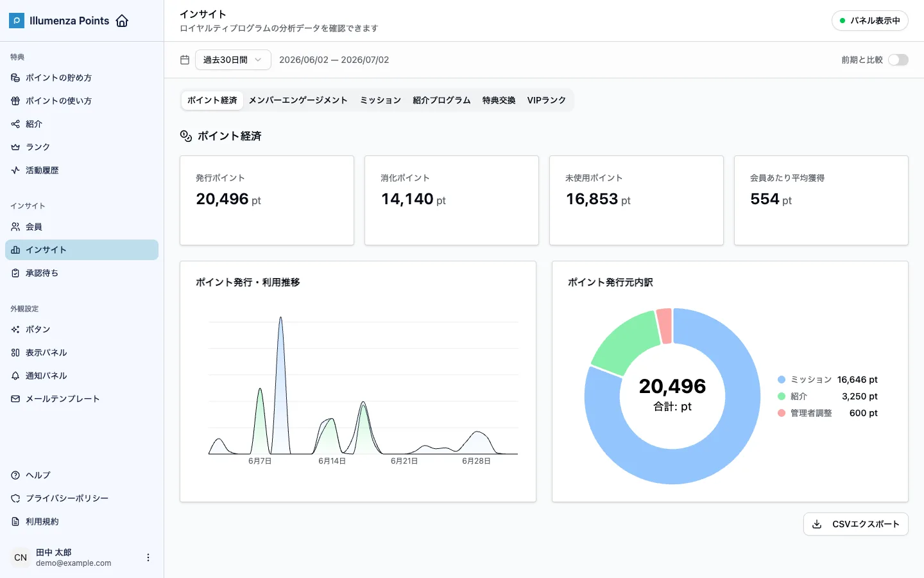Image resolution: width=924 pixels, height=578 pixels.
Task: Click the インサイト bar chart icon in sidebar
Action: point(15,250)
